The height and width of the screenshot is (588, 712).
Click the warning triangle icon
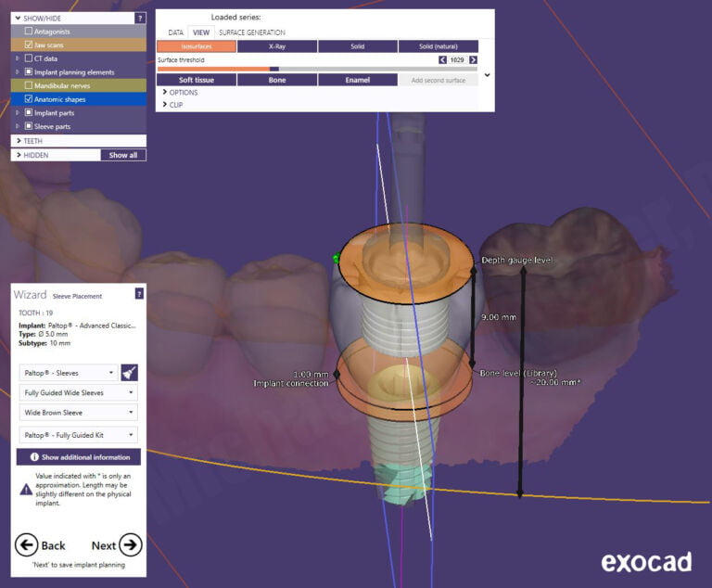coord(26,490)
